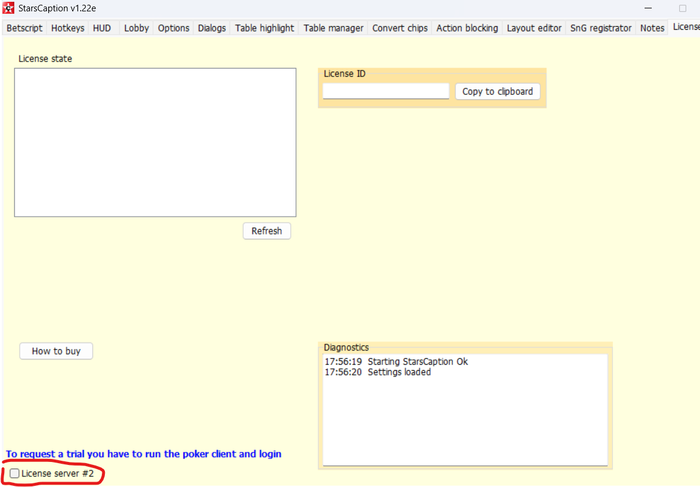The height and width of the screenshot is (487, 700).
Task: Select the Notes tab
Action: coord(652,28)
